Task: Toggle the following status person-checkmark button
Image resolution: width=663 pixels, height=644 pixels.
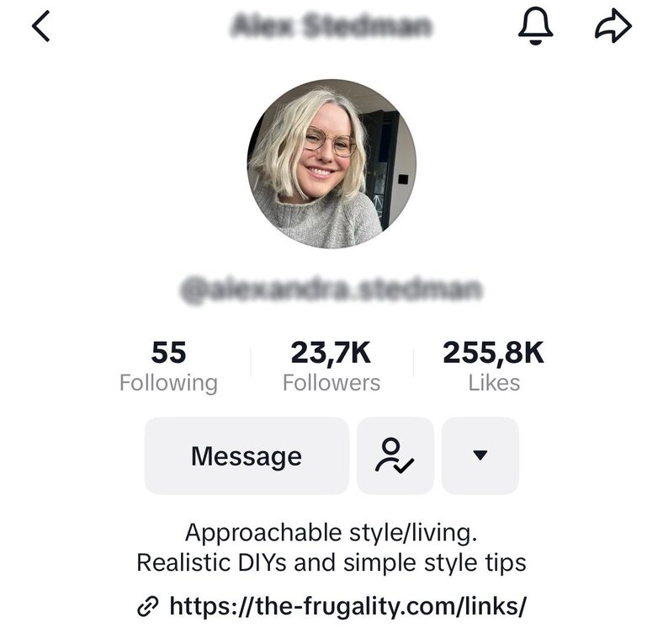Action: tap(395, 455)
